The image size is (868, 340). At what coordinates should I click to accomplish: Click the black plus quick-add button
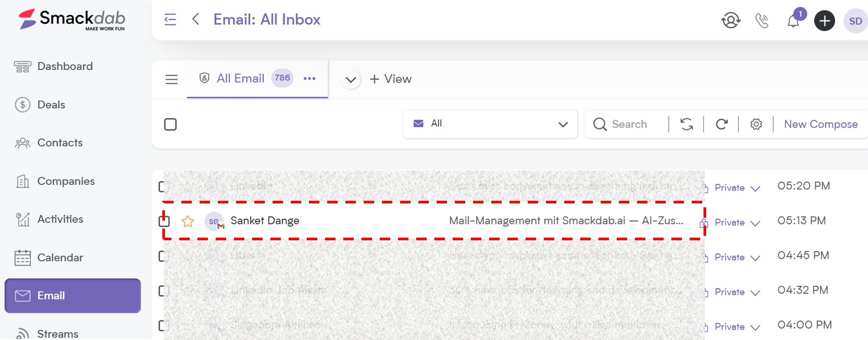tap(824, 21)
